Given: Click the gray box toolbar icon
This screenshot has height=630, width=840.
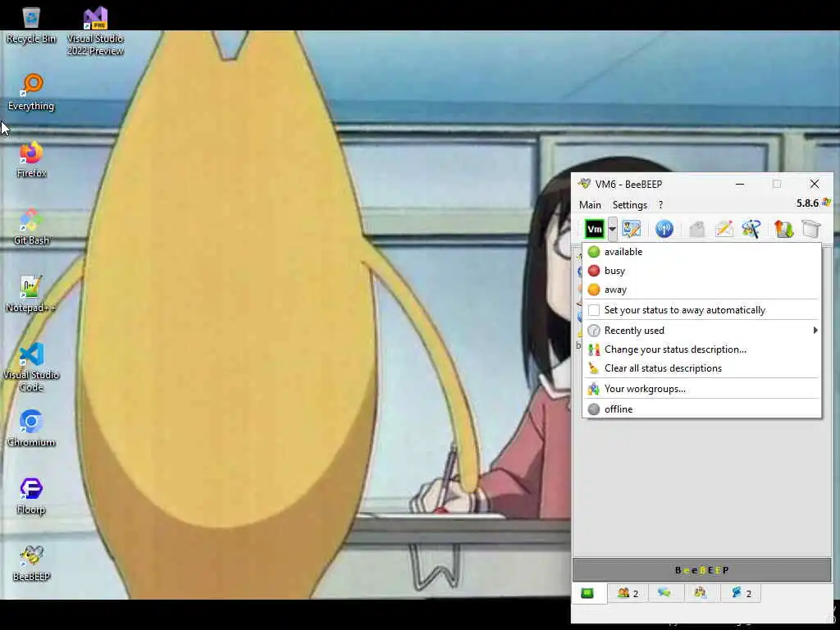Looking at the screenshot, I should click(x=811, y=230).
